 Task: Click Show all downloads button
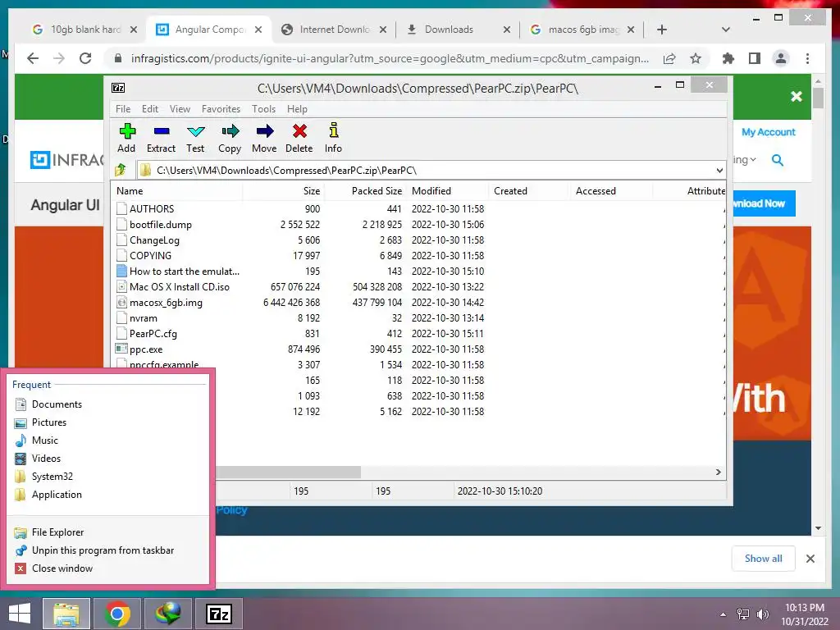(764, 558)
